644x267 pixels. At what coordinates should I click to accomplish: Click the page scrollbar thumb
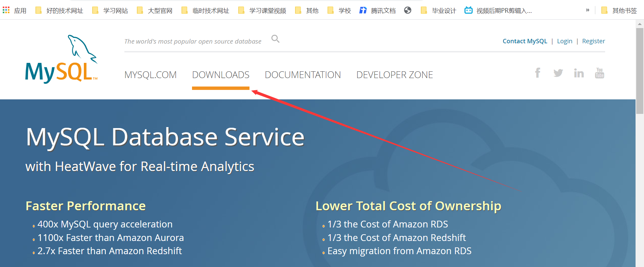pos(640,71)
